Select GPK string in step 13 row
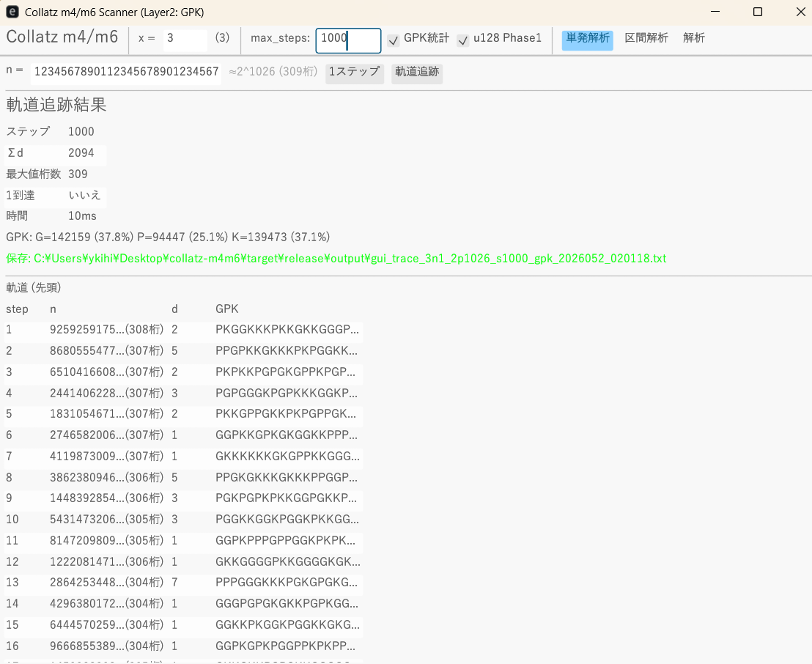 click(x=287, y=584)
